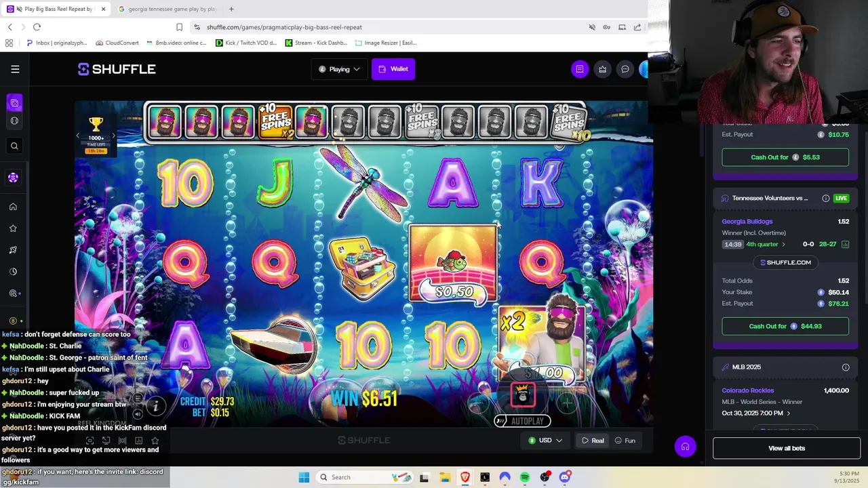Open the slot game info icon
The image size is (868, 488).
(155, 406)
